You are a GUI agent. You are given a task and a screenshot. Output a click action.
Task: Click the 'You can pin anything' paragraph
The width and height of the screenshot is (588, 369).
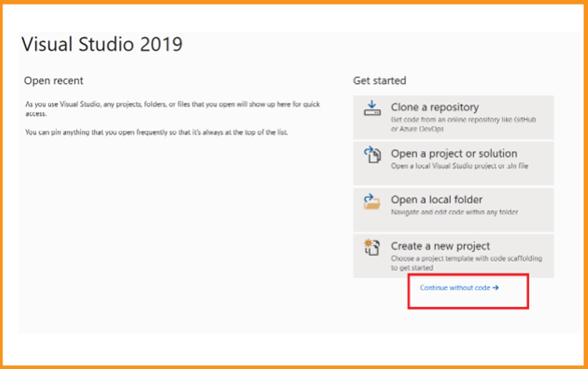[156, 132]
